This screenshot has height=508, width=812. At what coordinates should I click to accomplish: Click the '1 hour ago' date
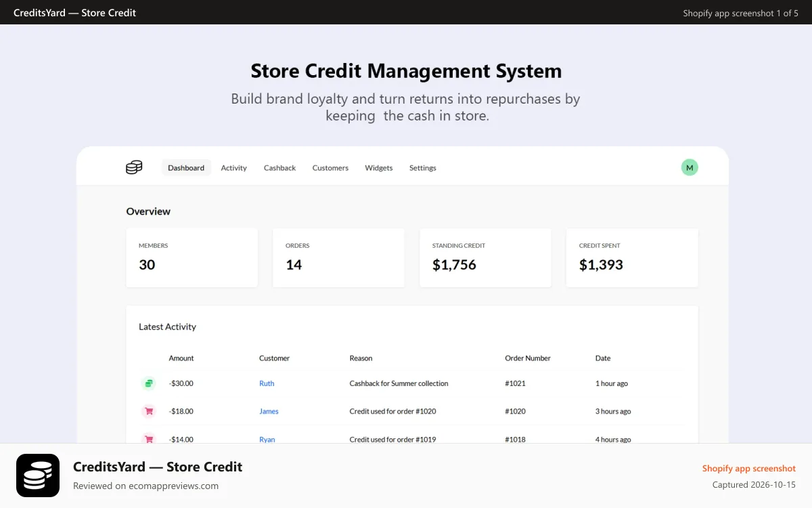coord(612,383)
